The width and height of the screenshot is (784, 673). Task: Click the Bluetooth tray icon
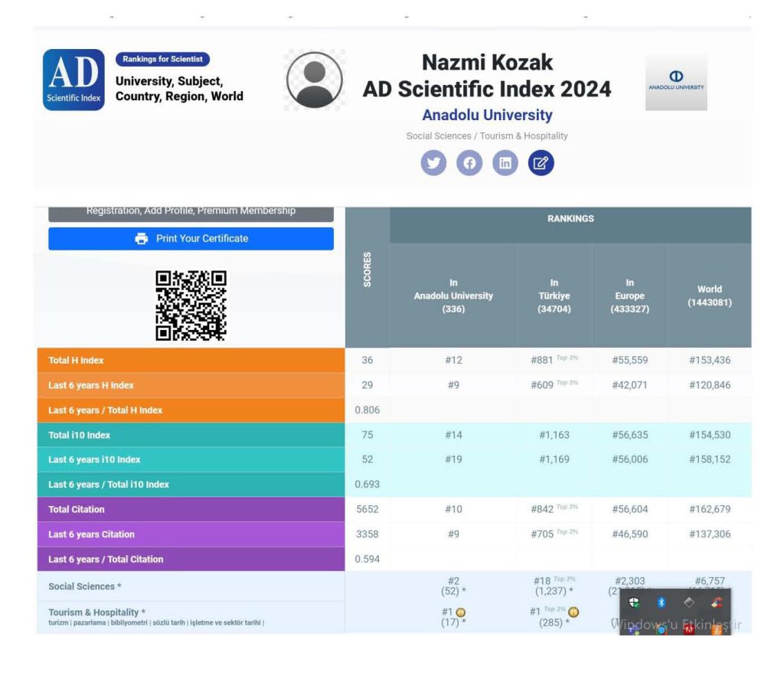coord(661,603)
